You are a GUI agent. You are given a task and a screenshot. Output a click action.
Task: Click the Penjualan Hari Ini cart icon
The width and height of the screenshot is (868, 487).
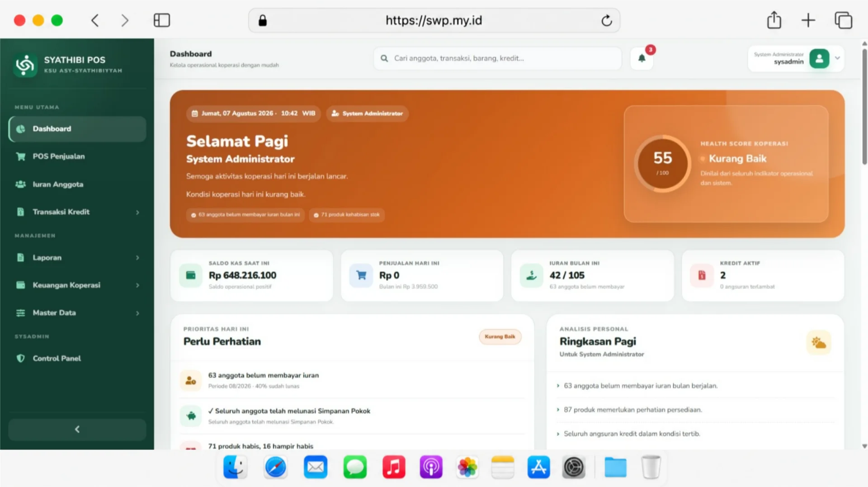point(361,275)
